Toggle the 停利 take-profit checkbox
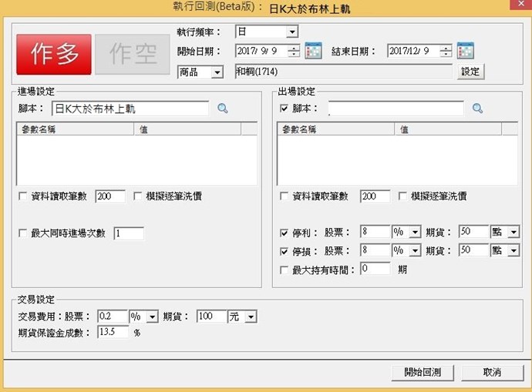The width and height of the screenshot is (532, 392). pos(284,231)
